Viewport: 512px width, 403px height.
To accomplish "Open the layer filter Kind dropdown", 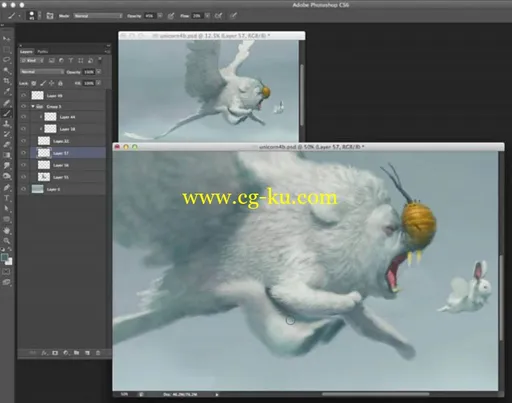I will click(x=32, y=61).
